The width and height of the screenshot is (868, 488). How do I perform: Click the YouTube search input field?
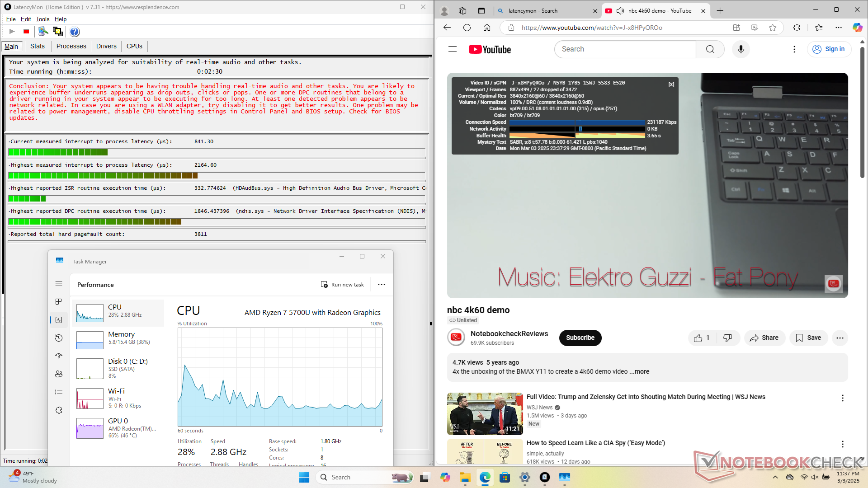pos(625,49)
